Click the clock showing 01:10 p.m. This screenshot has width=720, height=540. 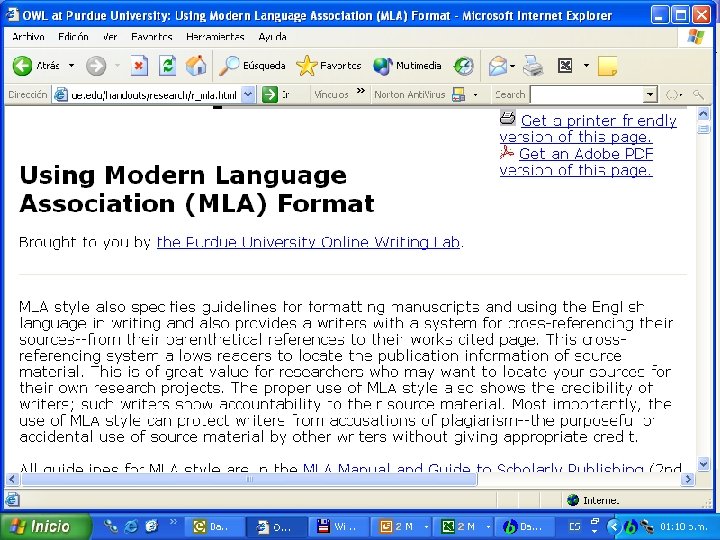[684, 527]
